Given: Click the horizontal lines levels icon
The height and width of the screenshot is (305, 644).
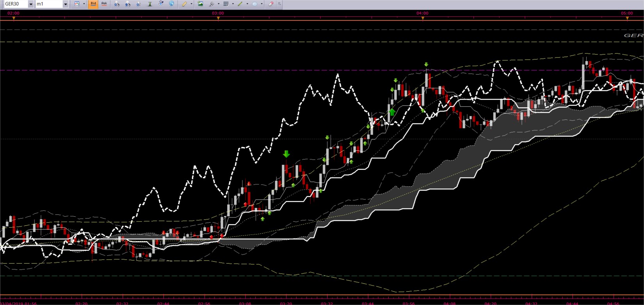Looking at the screenshot, I should [226, 4].
